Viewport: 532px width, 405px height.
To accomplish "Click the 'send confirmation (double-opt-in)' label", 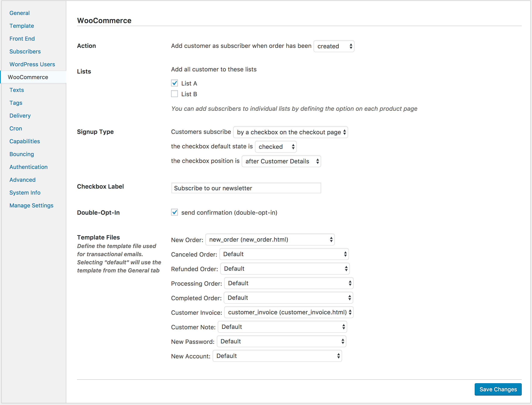I will 229,213.
